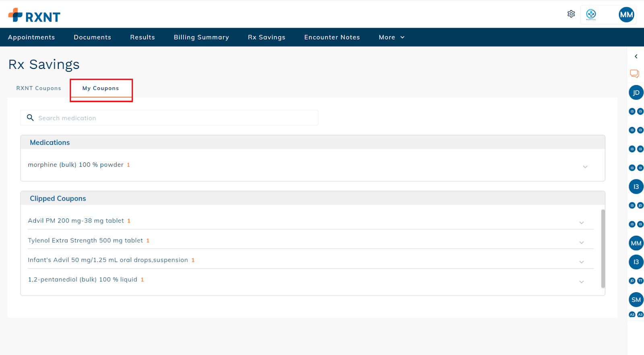The image size is (644, 355).
Task: Select the large I3 avatar just below JD
Action: pos(636,187)
